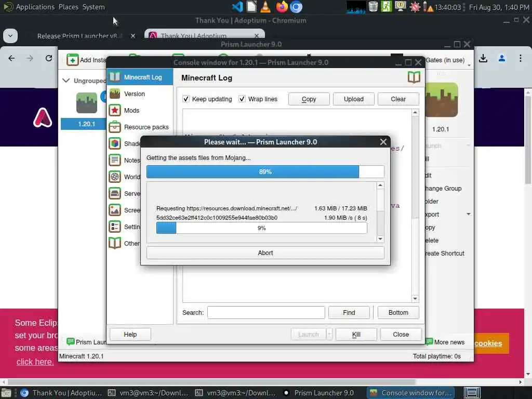Click the Upload log button

tap(353, 99)
